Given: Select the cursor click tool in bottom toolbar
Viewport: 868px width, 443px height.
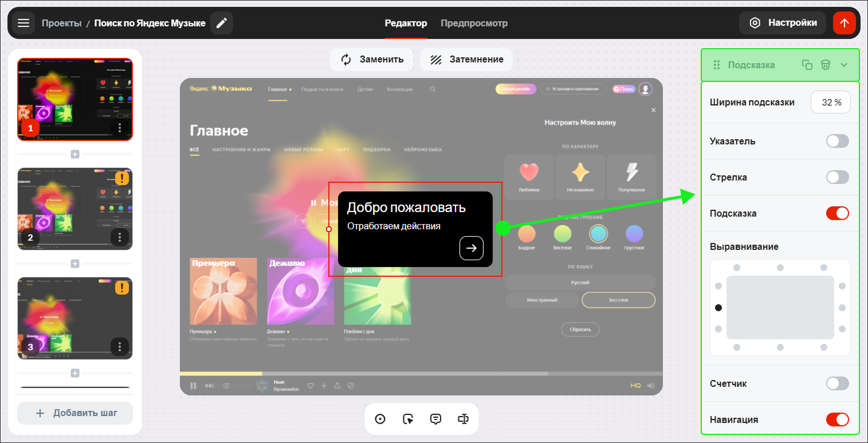Looking at the screenshot, I should point(408,419).
